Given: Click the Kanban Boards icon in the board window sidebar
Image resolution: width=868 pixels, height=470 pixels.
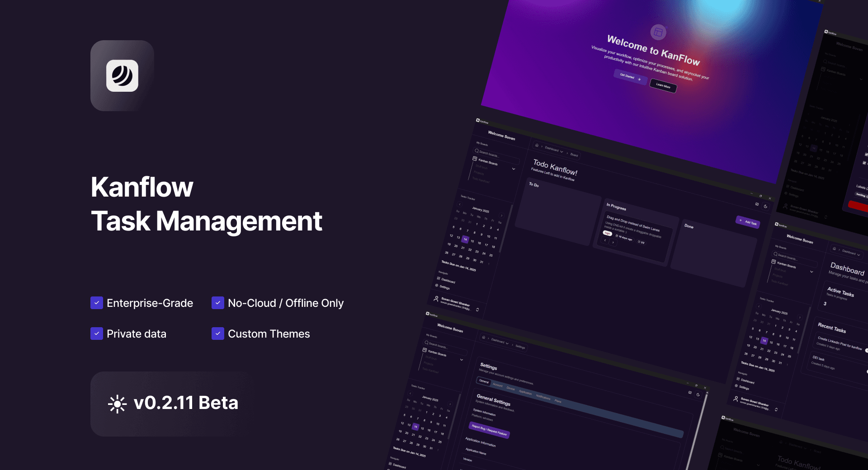Looking at the screenshot, I should 475,159.
